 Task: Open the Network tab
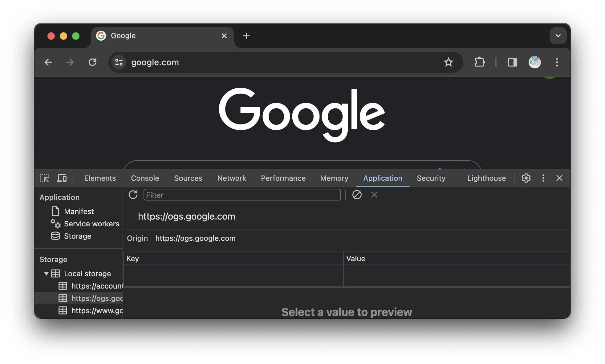pyautogui.click(x=232, y=178)
